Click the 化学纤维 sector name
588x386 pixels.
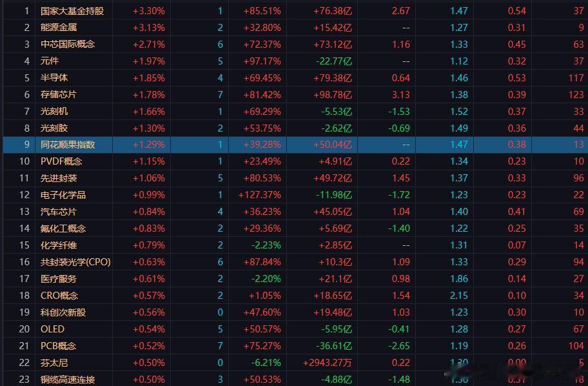tap(59, 245)
